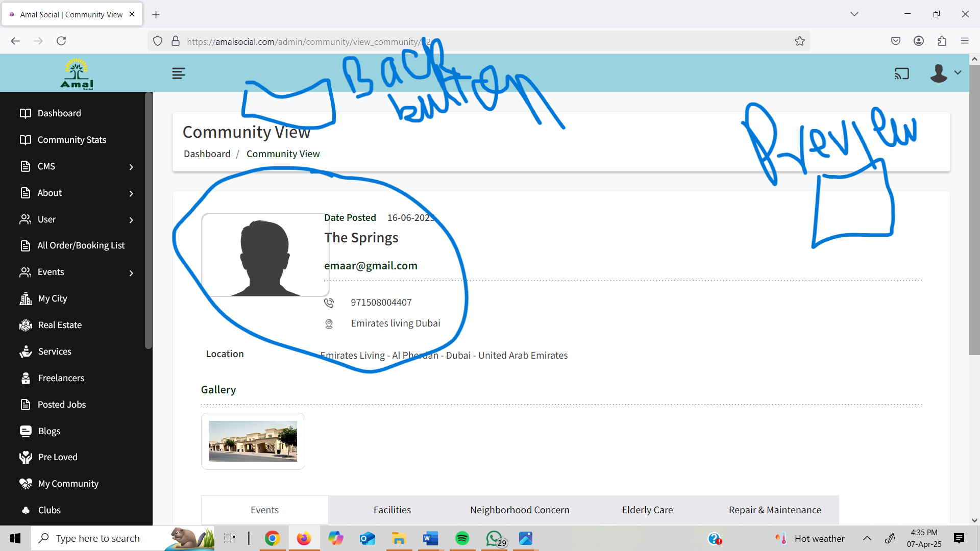The height and width of the screenshot is (551, 980).
Task: Open the Firefox application menu
Action: click(x=964, y=41)
